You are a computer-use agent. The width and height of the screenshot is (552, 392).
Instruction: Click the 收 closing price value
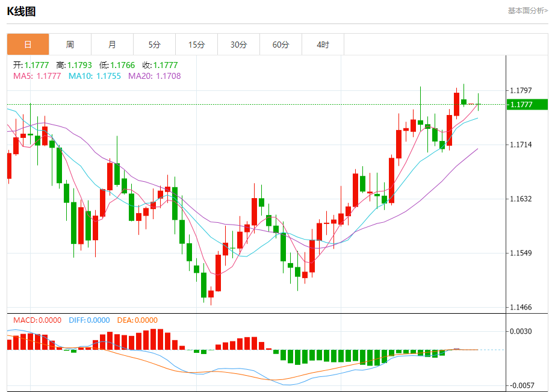point(160,65)
